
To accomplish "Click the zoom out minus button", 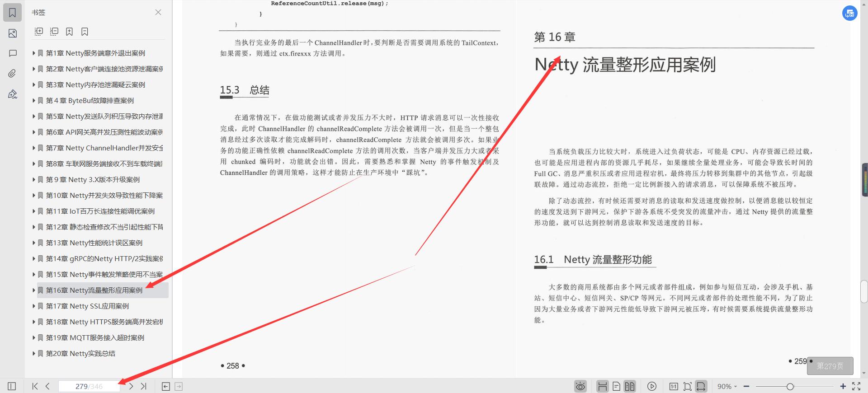I will point(746,386).
